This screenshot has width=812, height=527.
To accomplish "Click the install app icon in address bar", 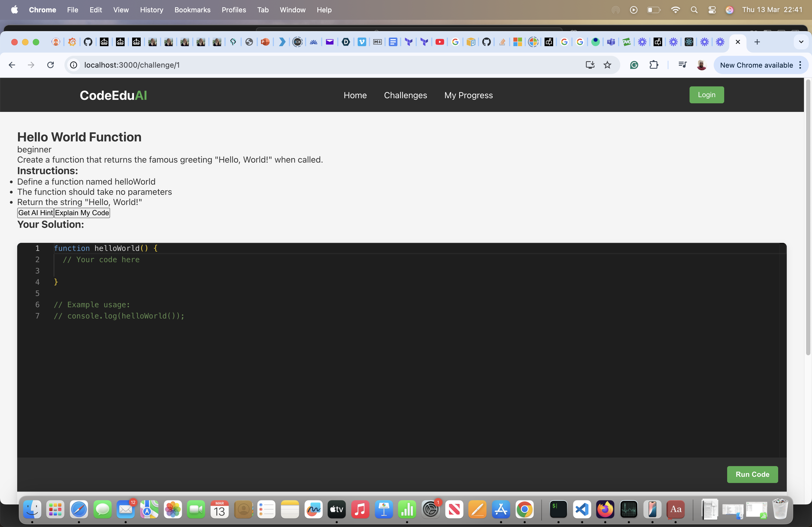I will [x=590, y=65].
